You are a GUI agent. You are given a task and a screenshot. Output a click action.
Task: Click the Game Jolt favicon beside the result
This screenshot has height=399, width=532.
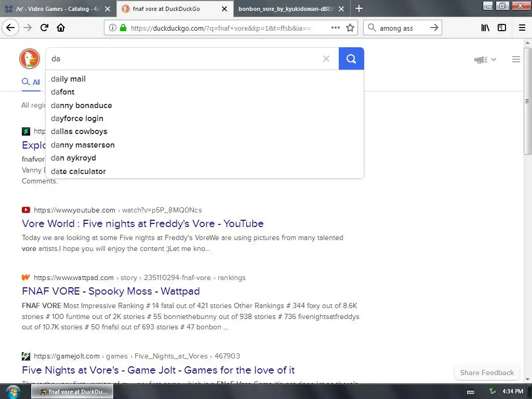(x=26, y=356)
